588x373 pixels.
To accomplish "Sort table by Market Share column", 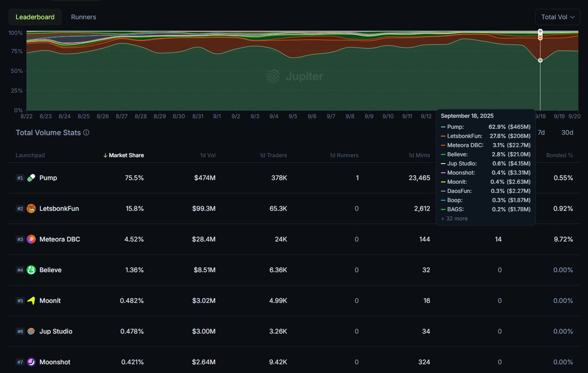I will 123,155.
